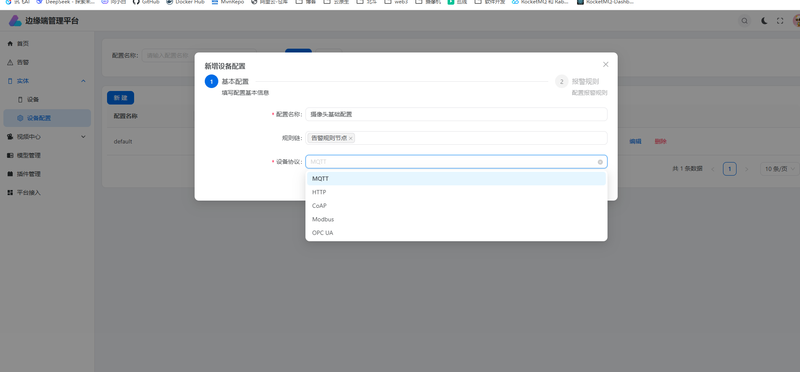The image size is (800, 372).
Task: Click the DeepSeek bookmark
Action: coord(65,2)
